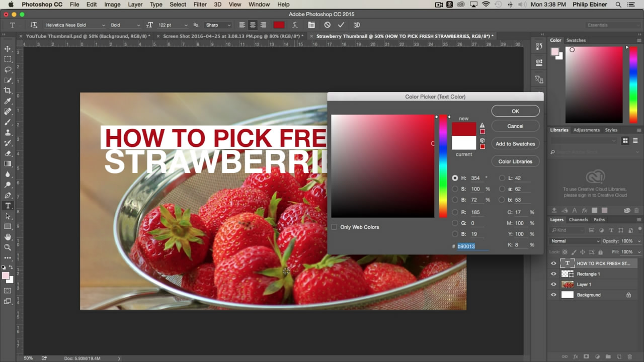Commit text edits with the checkmark icon
Screen dimensions: 644x362
coord(341,25)
